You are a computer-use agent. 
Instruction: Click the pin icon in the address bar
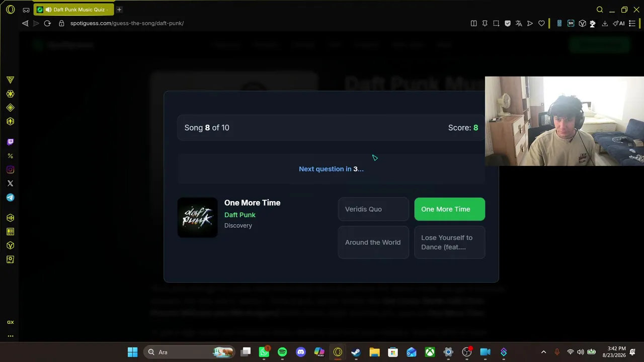(x=485, y=23)
